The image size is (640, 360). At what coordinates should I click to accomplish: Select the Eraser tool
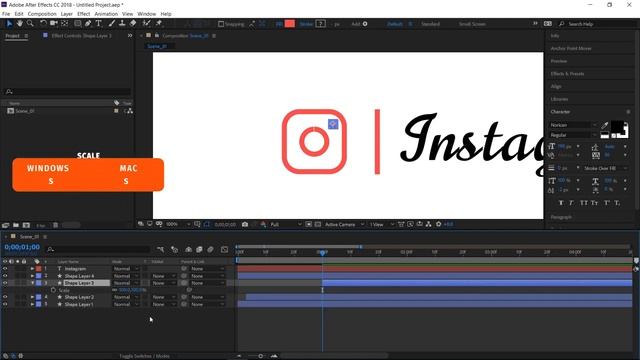coord(133,24)
